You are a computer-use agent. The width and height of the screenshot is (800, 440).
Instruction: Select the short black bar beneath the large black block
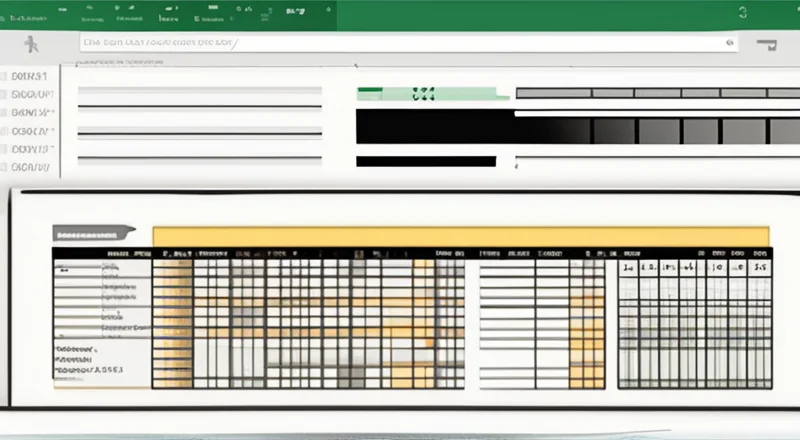(426, 161)
